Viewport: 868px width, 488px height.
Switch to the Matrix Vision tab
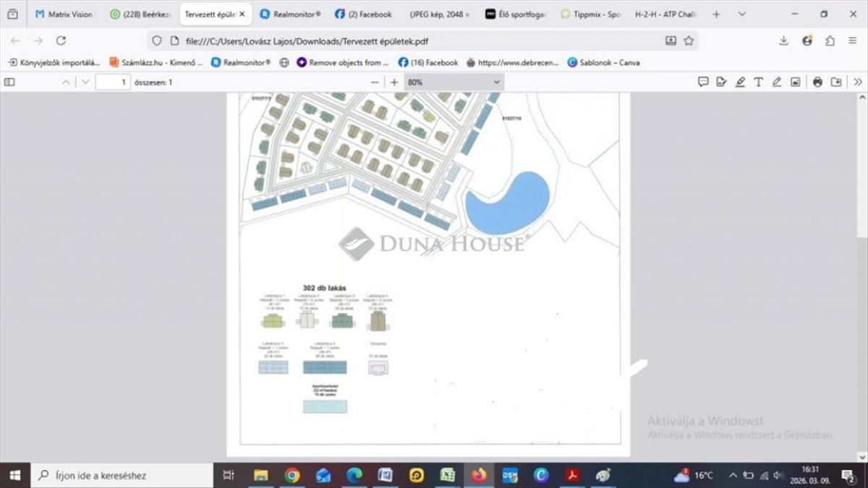[x=64, y=14]
